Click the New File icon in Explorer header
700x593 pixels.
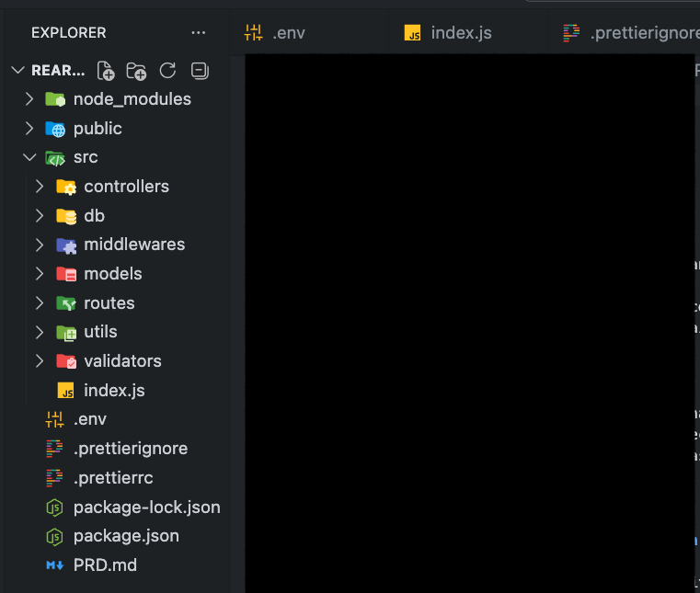pyautogui.click(x=106, y=71)
